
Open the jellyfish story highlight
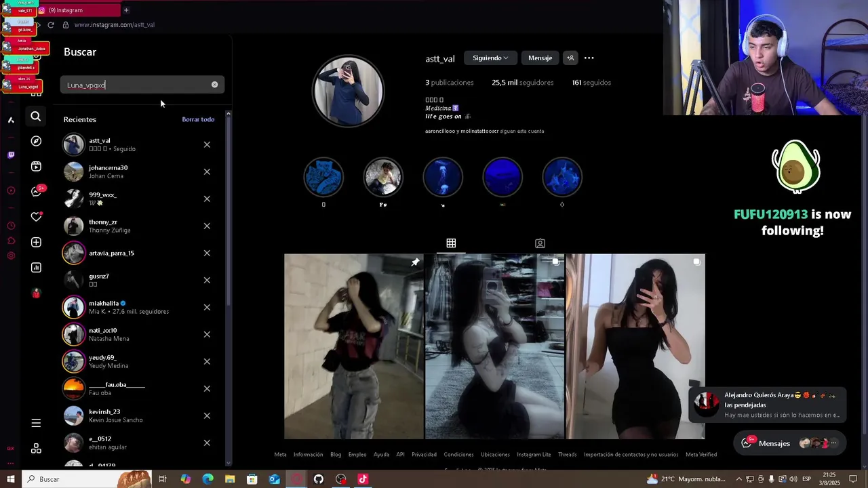443,177
